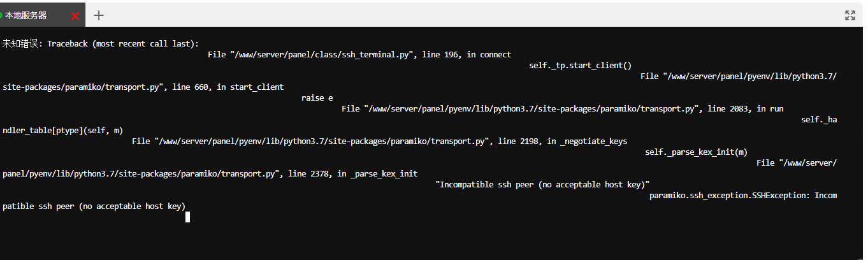Click the 未知错误 Traceback header line

[101, 43]
